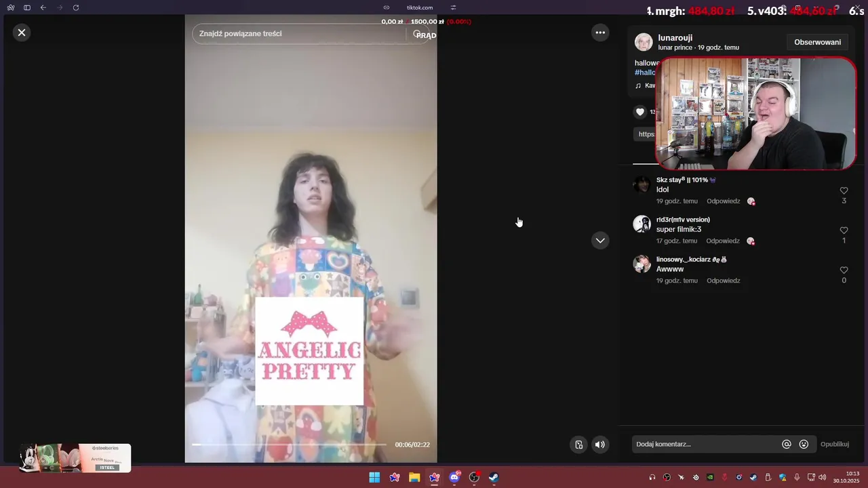Open the rld3r(mtv version) username
This screenshot has height=488, width=868.
pyautogui.click(x=683, y=220)
